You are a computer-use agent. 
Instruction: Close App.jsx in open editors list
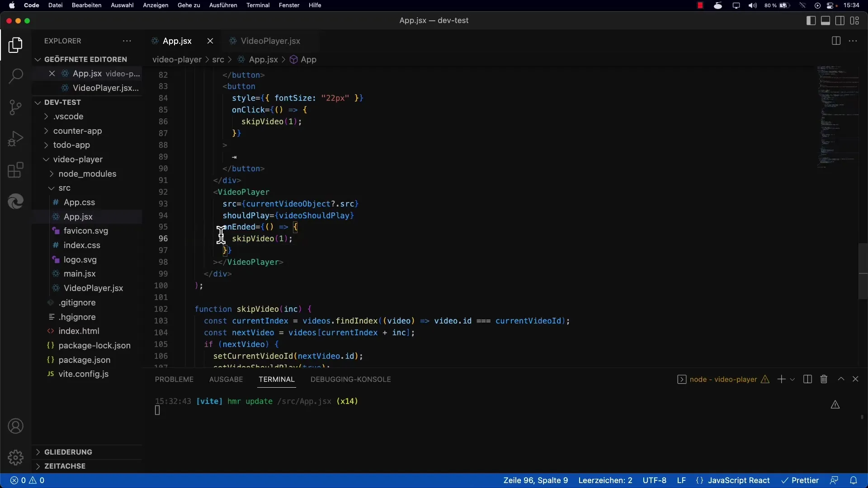[x=52, y=74]
